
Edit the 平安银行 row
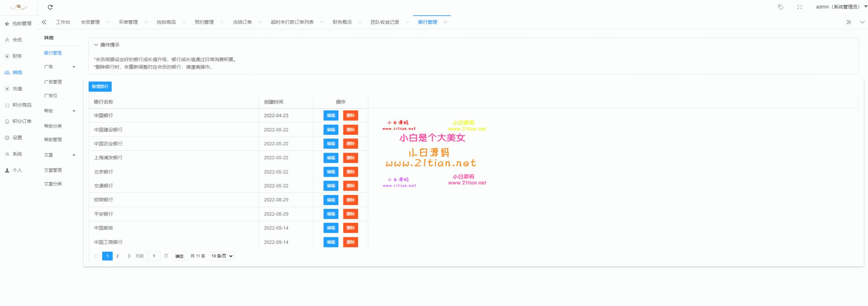(331, 214)
